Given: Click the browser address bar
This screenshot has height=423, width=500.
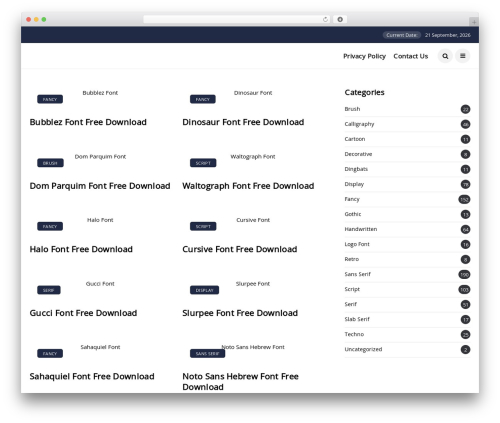Looking at the screenshot, I should 237,19.
